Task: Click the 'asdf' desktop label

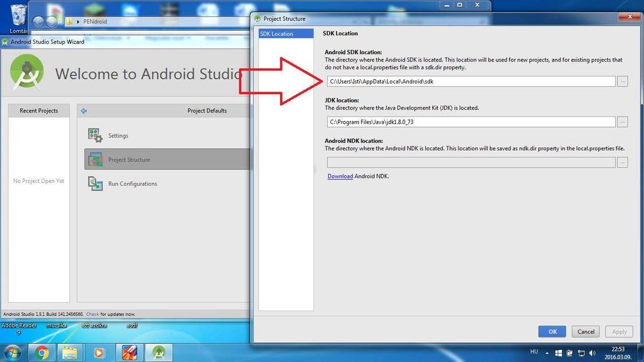Action: [132, 326]
